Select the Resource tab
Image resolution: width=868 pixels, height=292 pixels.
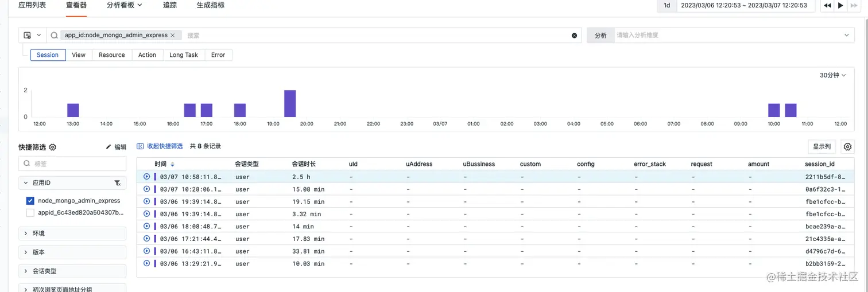coord(112,55)
